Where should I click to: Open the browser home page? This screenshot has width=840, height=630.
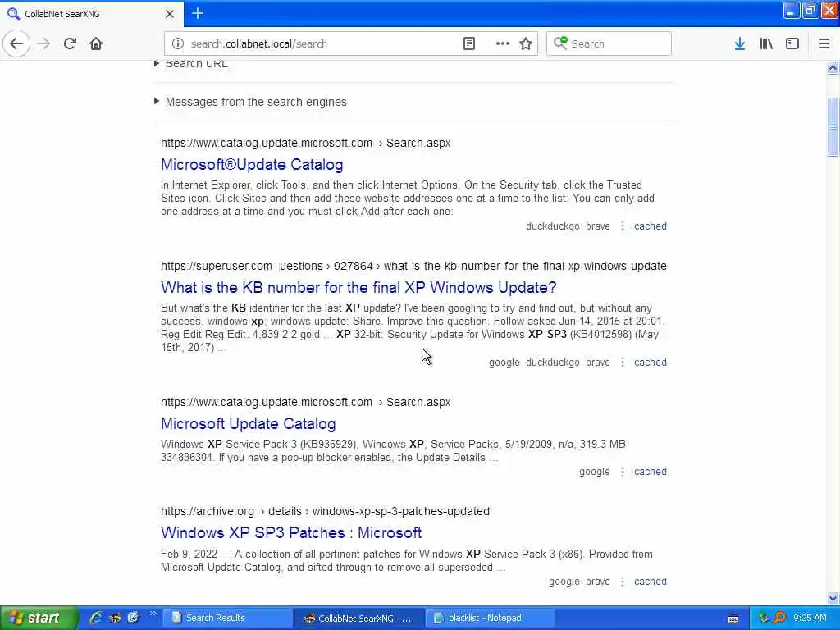tap(96, 43)
